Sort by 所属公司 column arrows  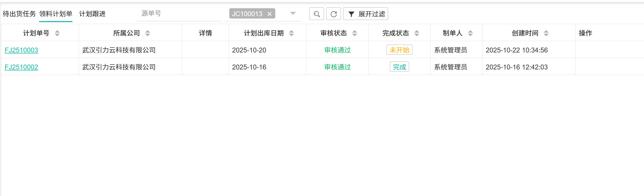click(x=148, y=33)
